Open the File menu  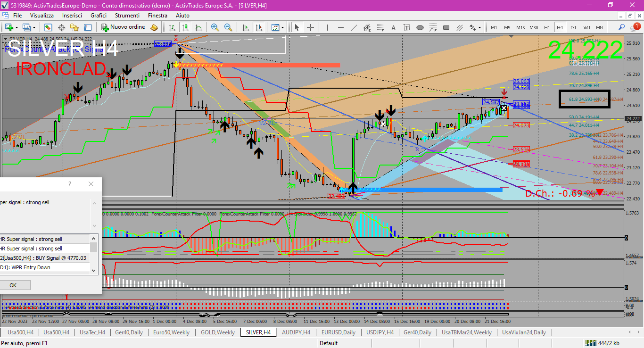pos(17,16)
